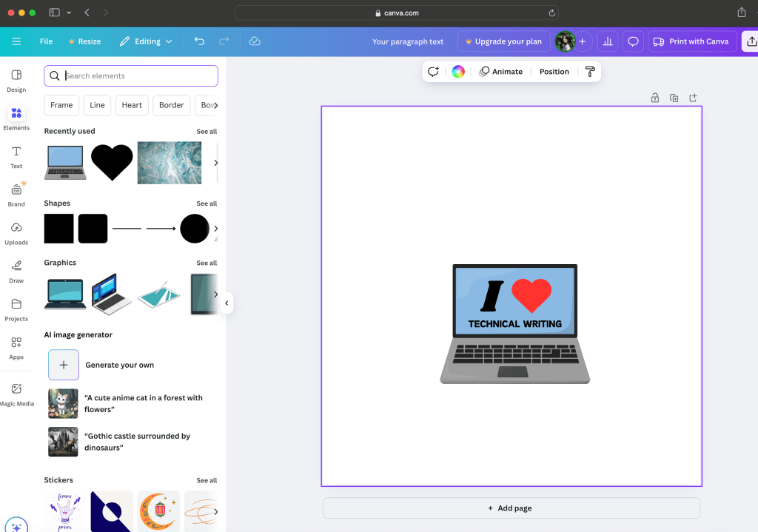Open the multicolor color picker circle
758x532 pixels.
click(458, 72)
